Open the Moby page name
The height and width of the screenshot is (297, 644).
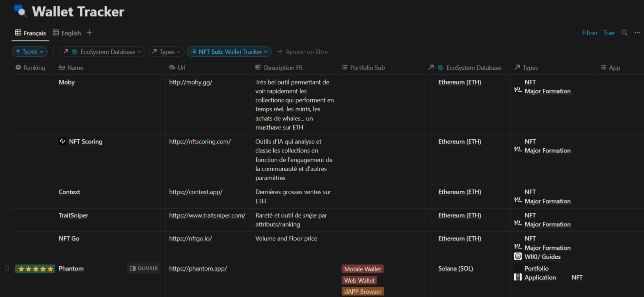(67, 82)
